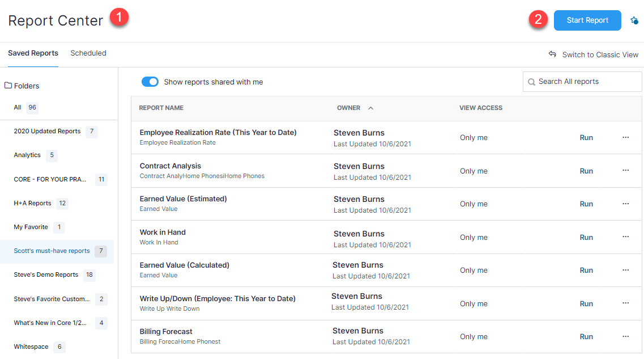Screen dimensions: 644x359
Task: Click the Earned Value (Calculated) report name
Action: [185, 265]
